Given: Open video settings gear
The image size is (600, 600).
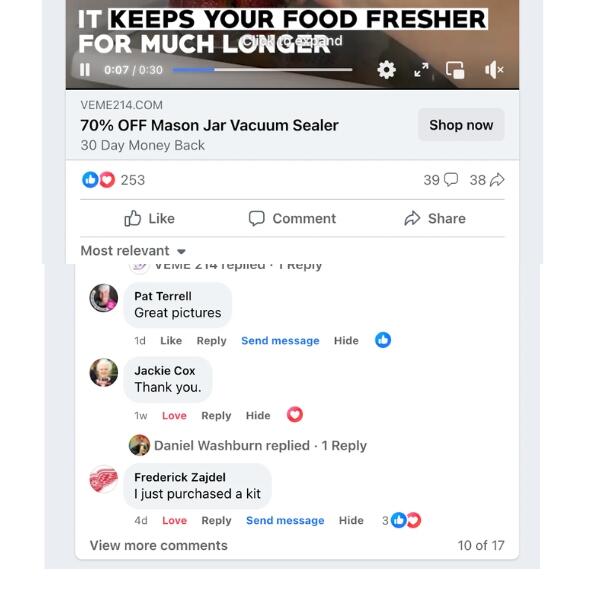Looking at the screenshot, I should pos(386,70).
